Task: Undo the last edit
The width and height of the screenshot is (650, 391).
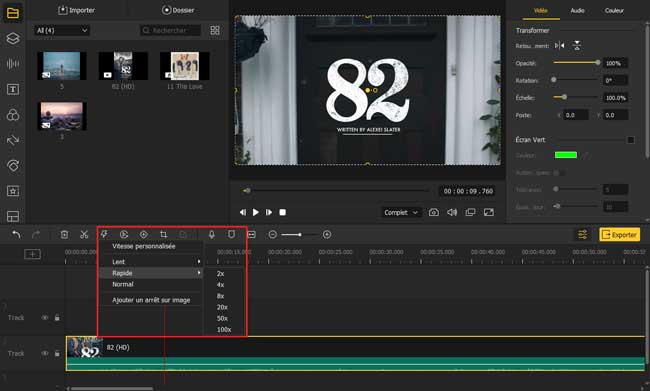Action: 16,235
